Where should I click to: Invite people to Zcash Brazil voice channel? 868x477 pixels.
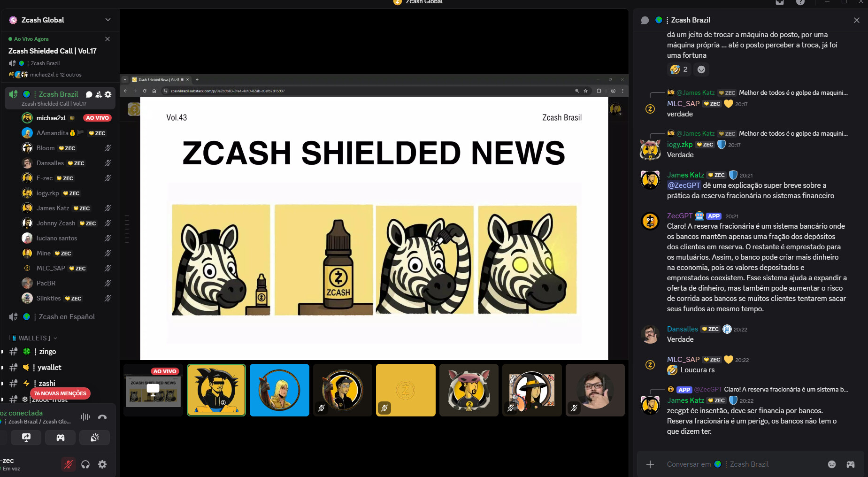click(x=99, y=94)
